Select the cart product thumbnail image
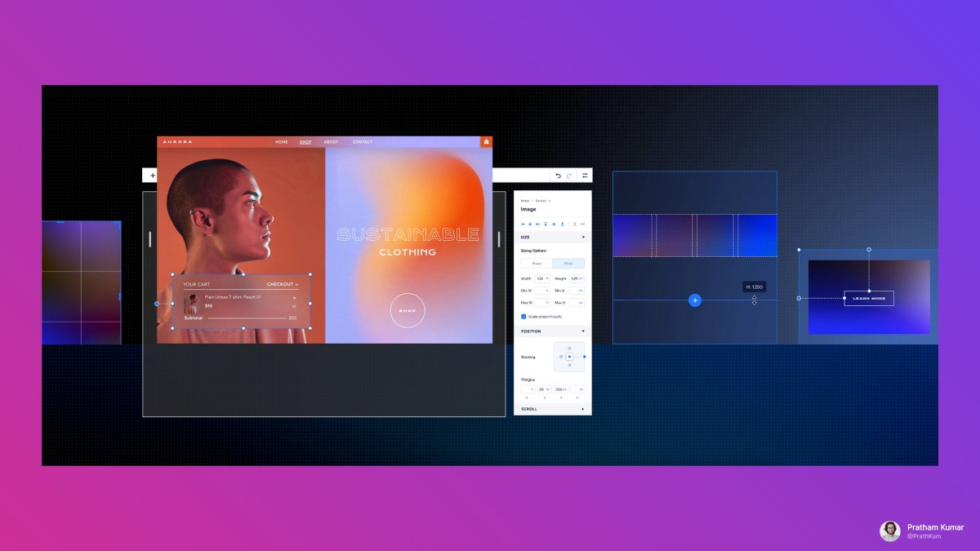The width and height of the screenshot is (980, 551). [x=191, y=304]
